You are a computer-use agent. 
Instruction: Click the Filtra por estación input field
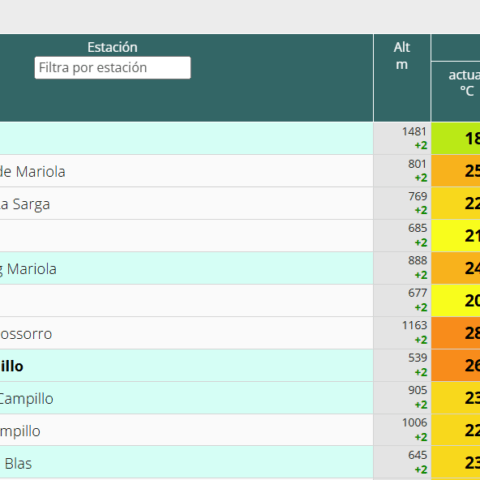112,68
